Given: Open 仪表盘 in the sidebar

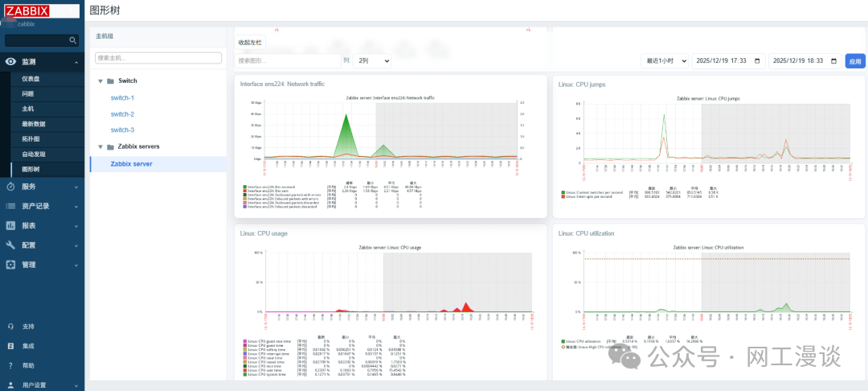Looking at the screenshot, I should [x=31, y=79].
